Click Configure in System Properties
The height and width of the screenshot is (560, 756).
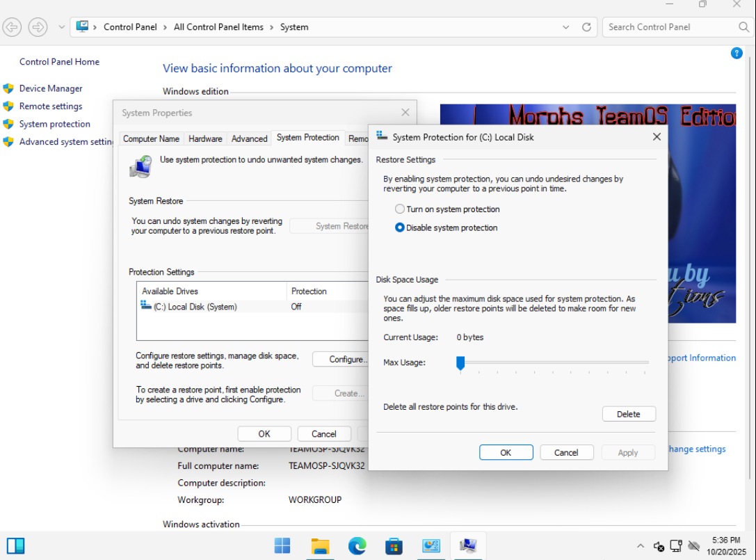pos(341,360)
